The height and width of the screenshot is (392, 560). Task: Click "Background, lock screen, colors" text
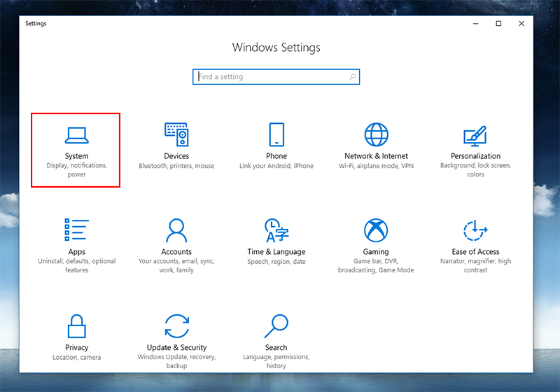pyautogui.click(x=475, y=170)
